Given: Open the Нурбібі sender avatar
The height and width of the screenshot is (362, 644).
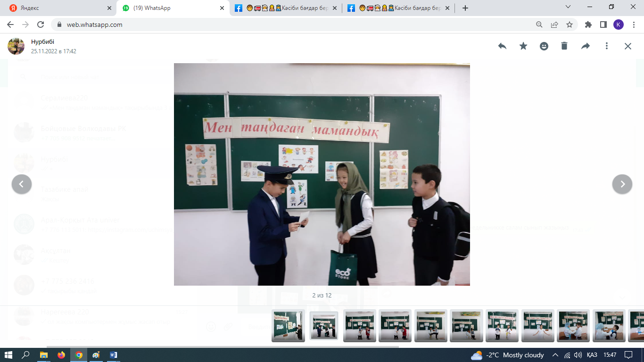Looking at the screenshot, I should point(16,46).
